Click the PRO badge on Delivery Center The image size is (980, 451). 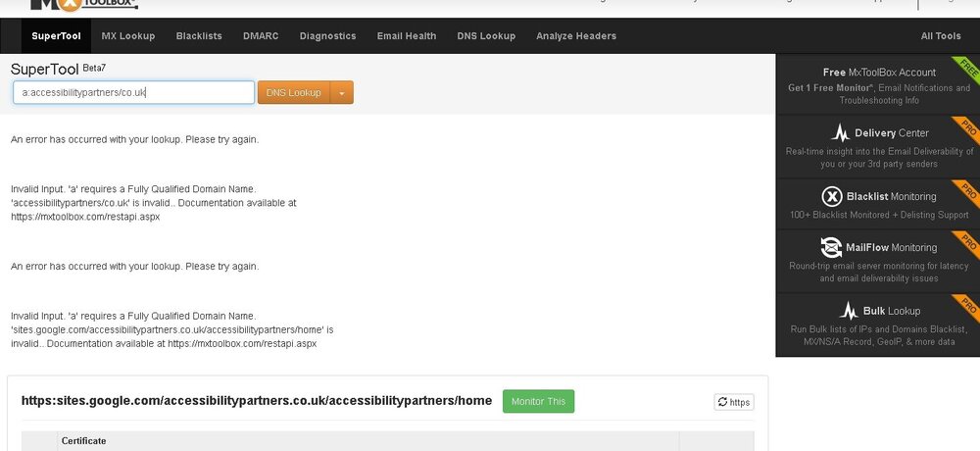[966, 129]
